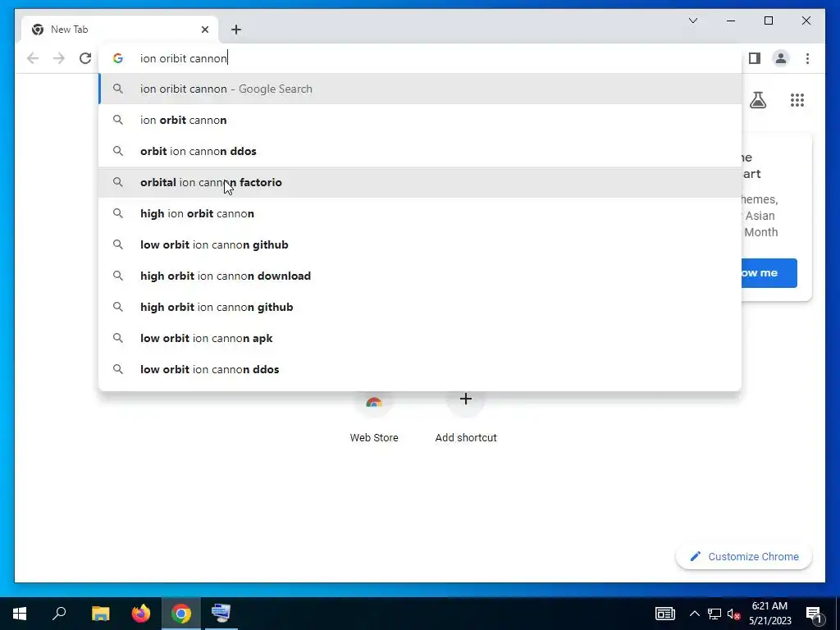Click the Chrome taskbar icon
The image size is (840, 630).
(x=181, y=614)
